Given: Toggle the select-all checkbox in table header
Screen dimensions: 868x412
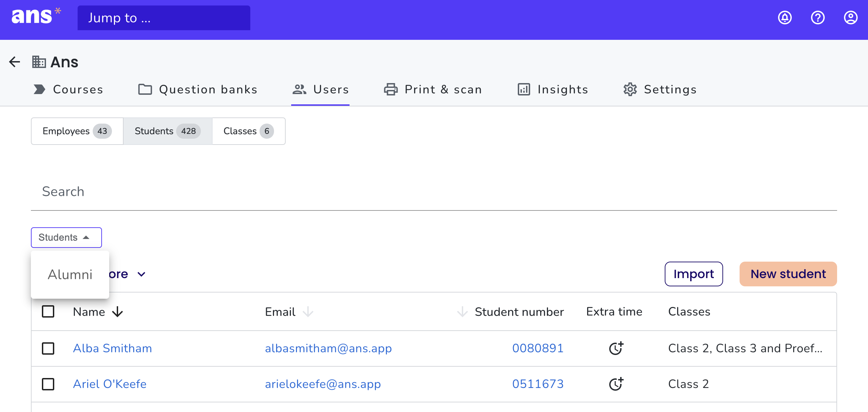Looking at the screenshot, I should coord(48,311).
